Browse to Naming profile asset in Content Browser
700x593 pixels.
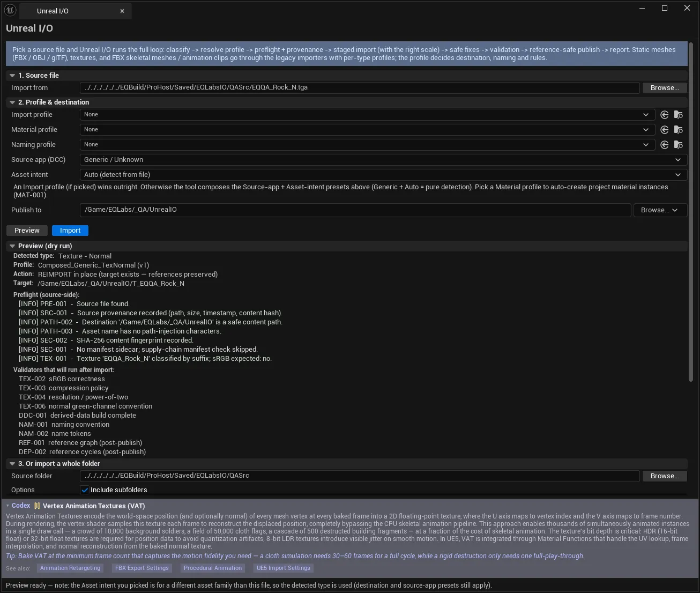[679, 145]
